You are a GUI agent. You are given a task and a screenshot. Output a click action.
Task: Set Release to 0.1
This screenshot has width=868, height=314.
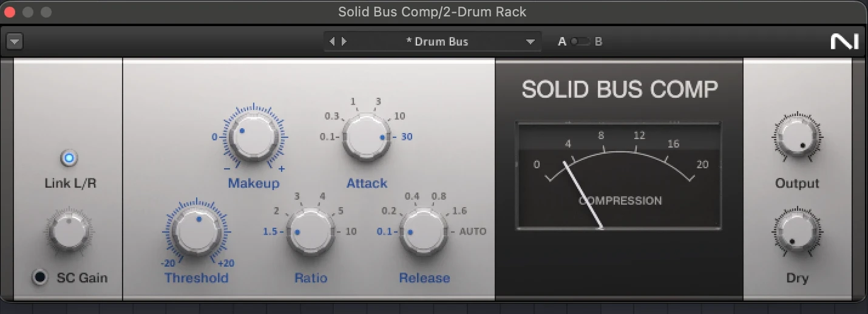coord(384,231)
